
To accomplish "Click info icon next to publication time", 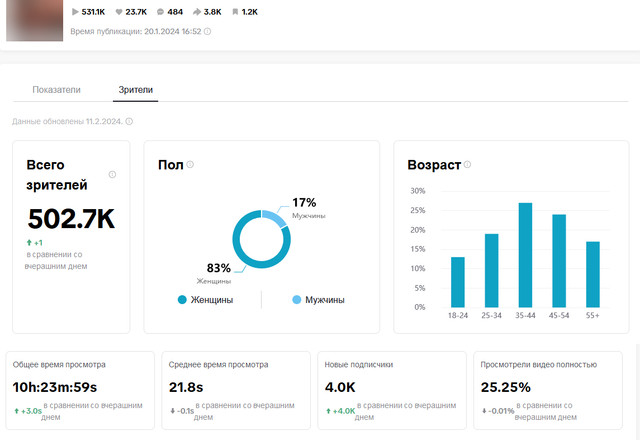I will [207, 31].
